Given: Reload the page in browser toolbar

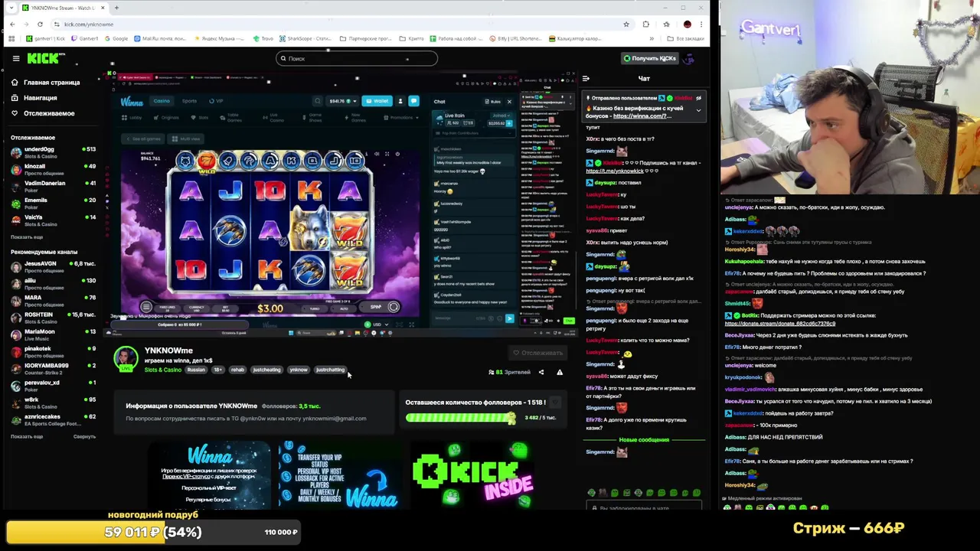Looking at the screenshot, I should [x=40, y=24].
